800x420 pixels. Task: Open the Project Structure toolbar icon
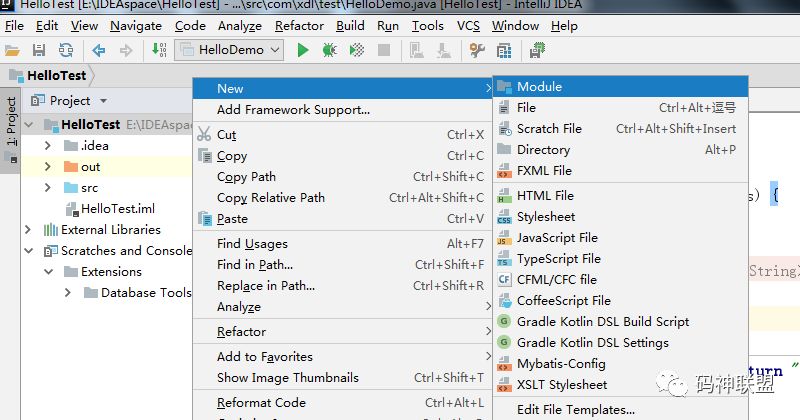pyautogui.click(x=501, y=50)
